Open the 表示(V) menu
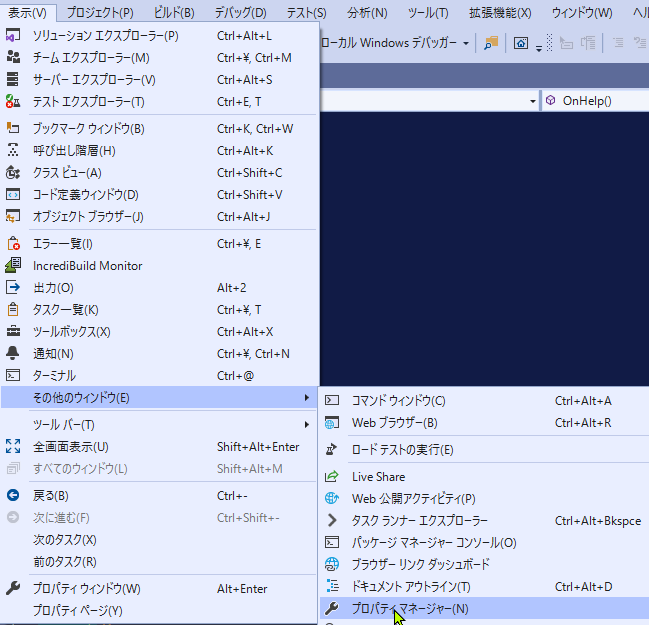Viewport: 649px width, 625px height. click(28, 13)
